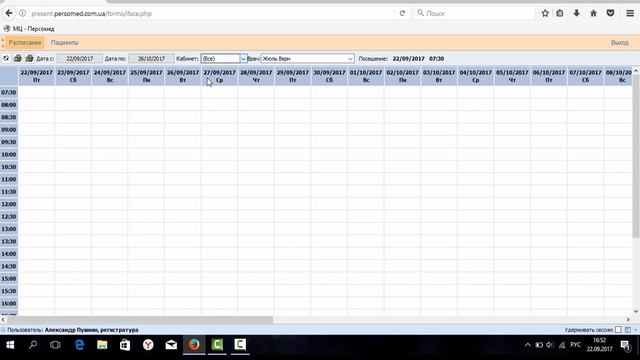
Task: Select the 23/09/2017 Сб column header
Action: click(73, 76)
